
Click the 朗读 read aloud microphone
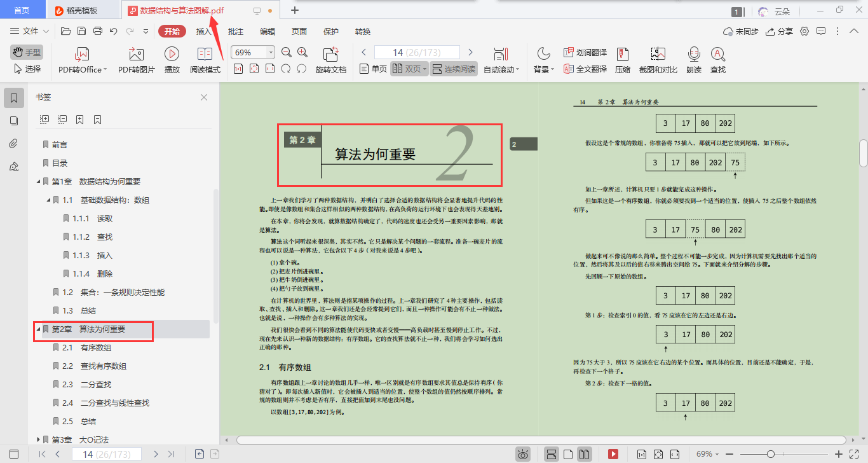click(x=694, y=60)
